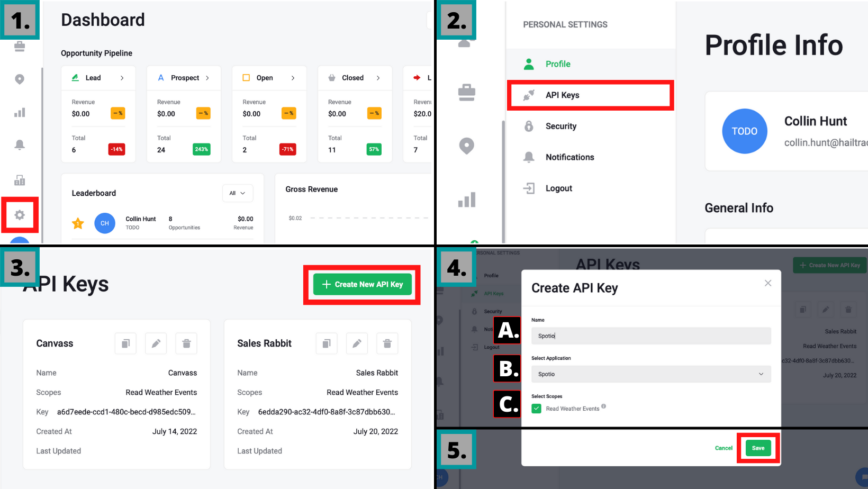Viewport: 868px width, 489px height.
Task: Click the green 57% badge on the Closed card
Action: pos(374,149)
